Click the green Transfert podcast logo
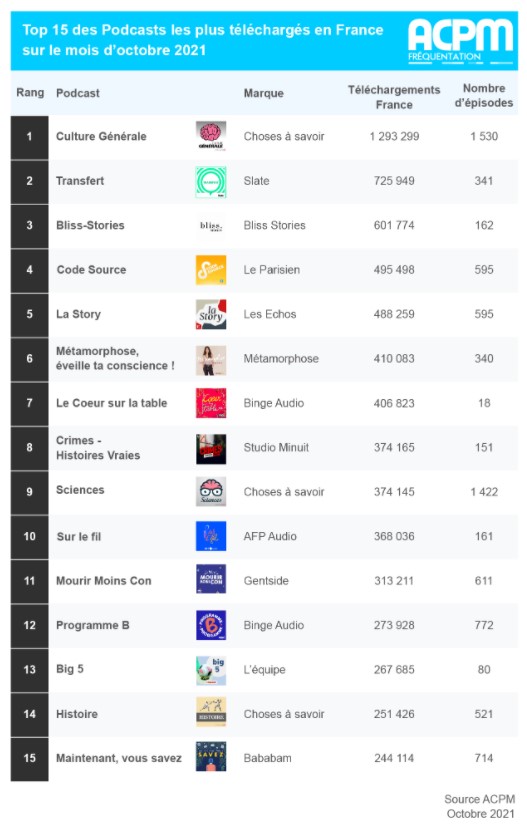Image resolution: width=527 pixels, height=827 pixels. point(211,181)
